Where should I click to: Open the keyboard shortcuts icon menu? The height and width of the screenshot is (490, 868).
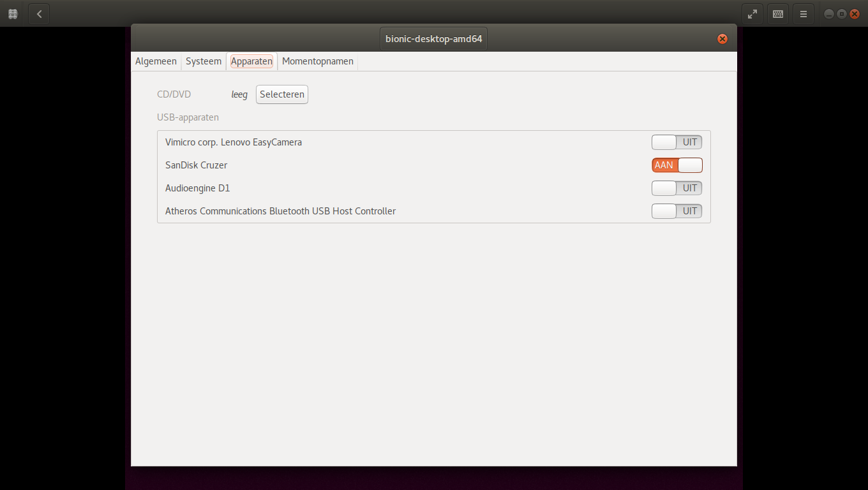[x=778, y=13]
